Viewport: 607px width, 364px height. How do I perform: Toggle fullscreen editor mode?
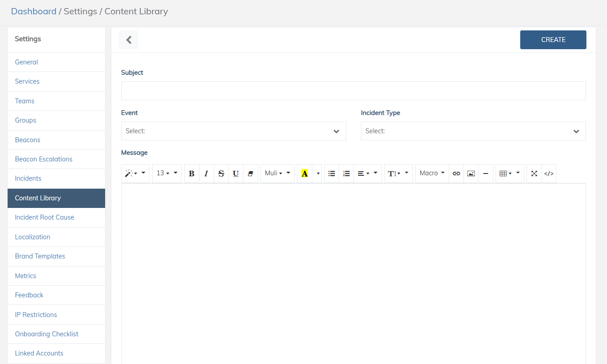pyautogui.click(x=534, y=174)
